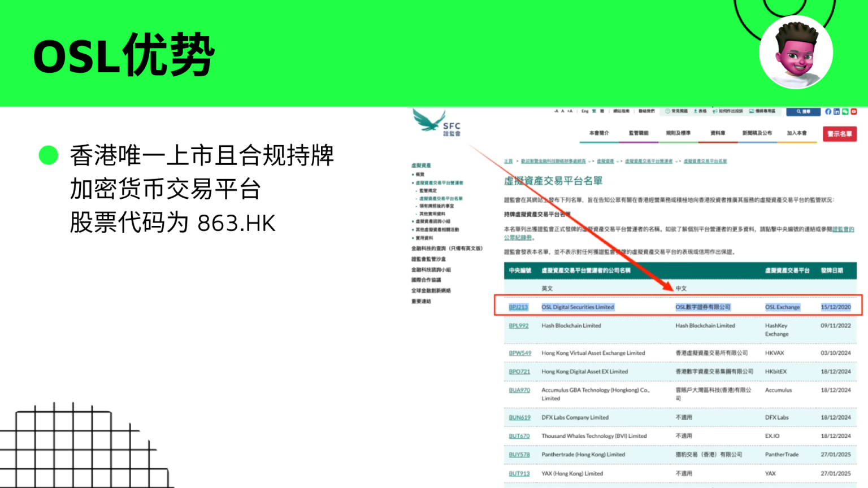Select the 加入本會 navigation tab
Image resolution: width=868 pixels, height=488 pixels.
click(x=796, y=133)
